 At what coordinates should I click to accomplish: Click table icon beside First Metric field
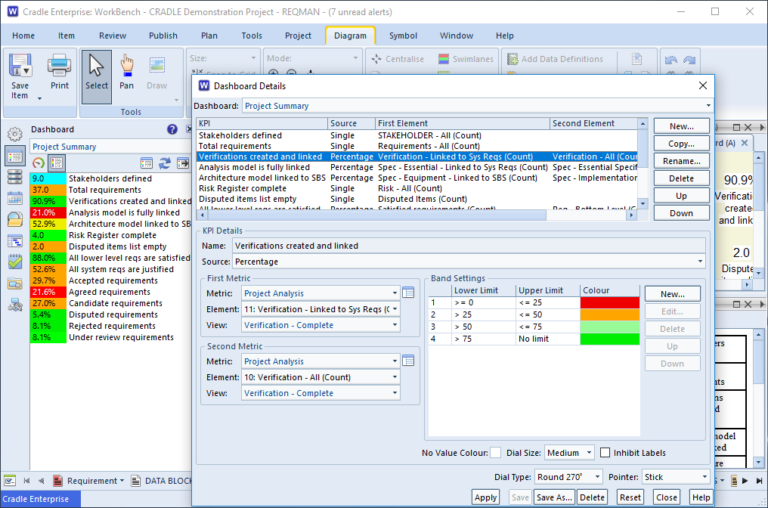408,293
